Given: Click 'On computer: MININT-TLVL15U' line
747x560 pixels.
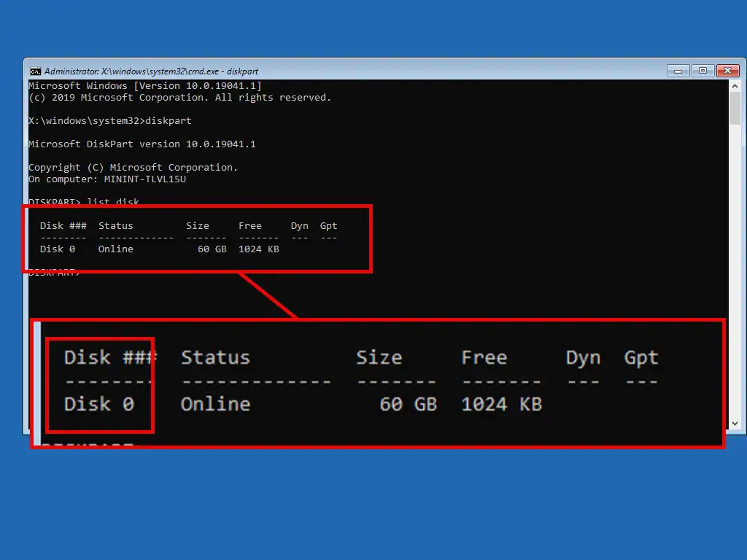Looking at the screenshot, I should [107, 179].
